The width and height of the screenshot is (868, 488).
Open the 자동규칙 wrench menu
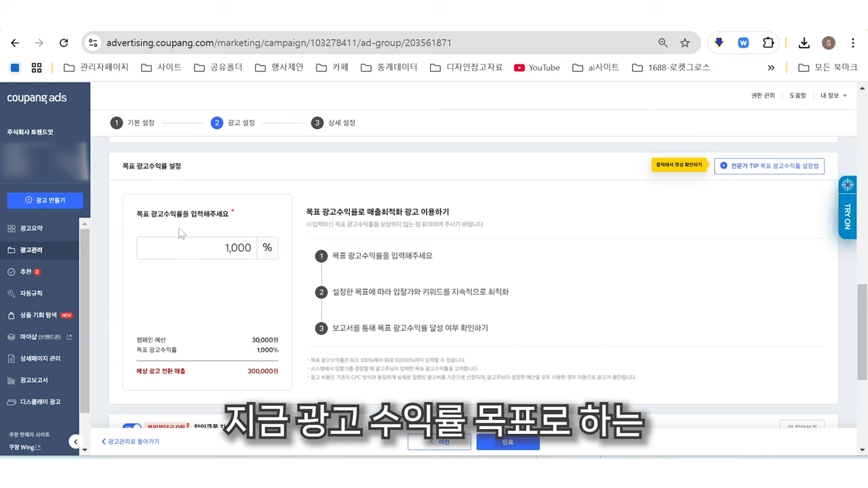pos(31,293)
